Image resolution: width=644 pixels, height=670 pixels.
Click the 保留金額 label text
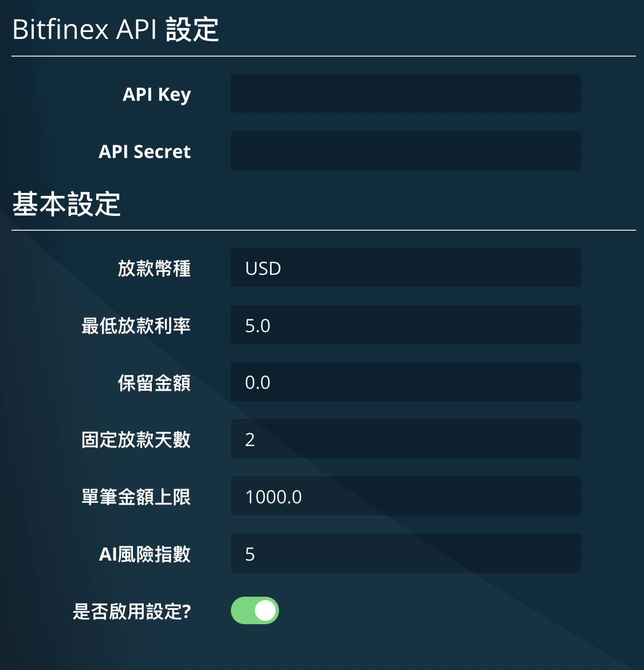(x=154, y=383)
